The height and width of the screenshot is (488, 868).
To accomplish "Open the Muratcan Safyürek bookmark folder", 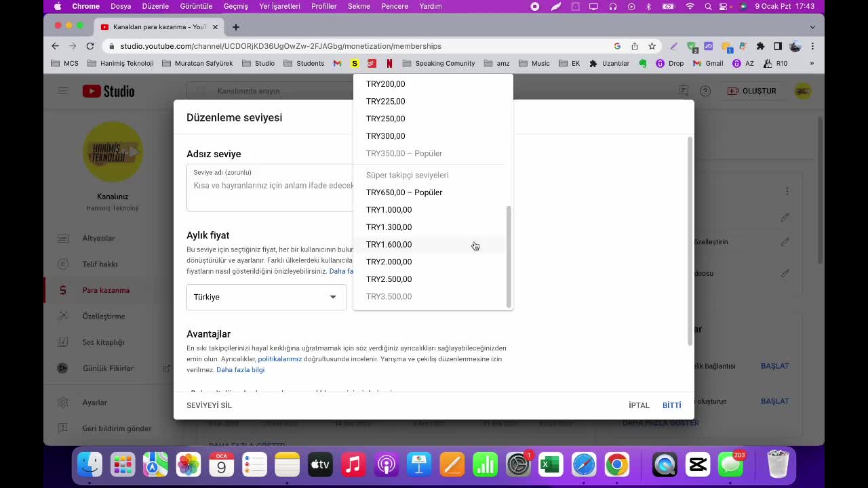I will pyautogui.click(x=197, y=63).
